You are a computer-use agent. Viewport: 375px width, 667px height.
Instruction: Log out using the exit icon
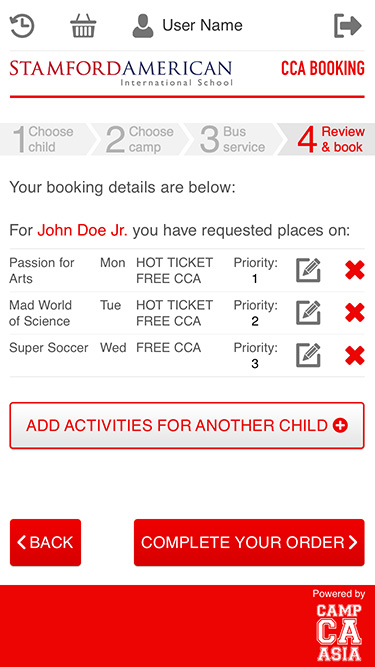(x=348, y=26)
